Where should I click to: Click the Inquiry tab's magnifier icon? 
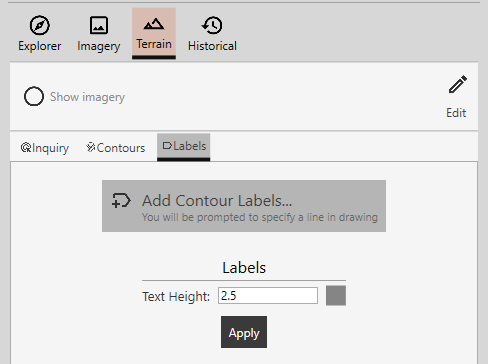26,147
